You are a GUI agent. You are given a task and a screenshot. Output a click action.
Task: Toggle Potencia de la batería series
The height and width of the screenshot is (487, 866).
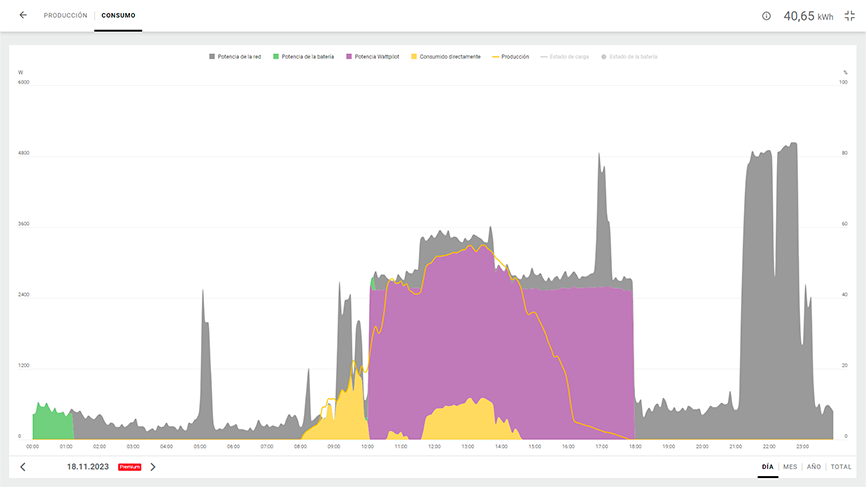[306, 57]
